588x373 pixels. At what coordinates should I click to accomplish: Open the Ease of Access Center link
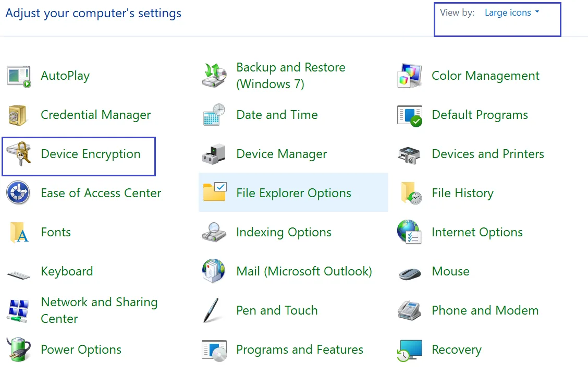coord(101,193)
